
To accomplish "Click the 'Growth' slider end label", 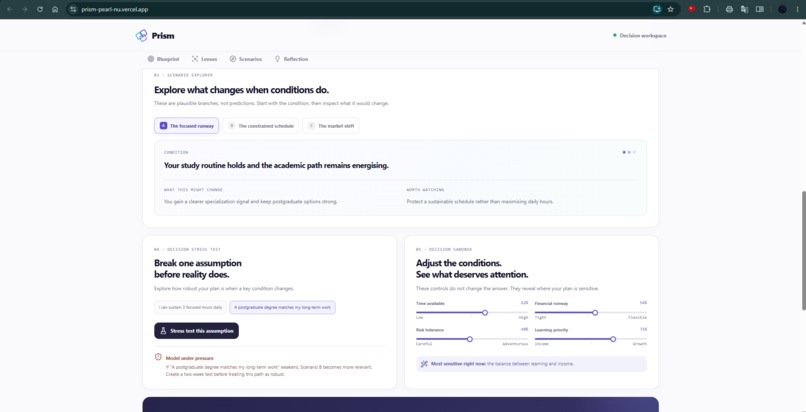I will coord(640,344).
